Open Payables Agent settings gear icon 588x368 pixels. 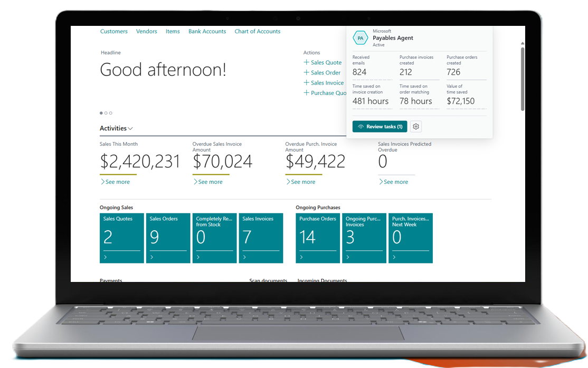coord(416,127)
